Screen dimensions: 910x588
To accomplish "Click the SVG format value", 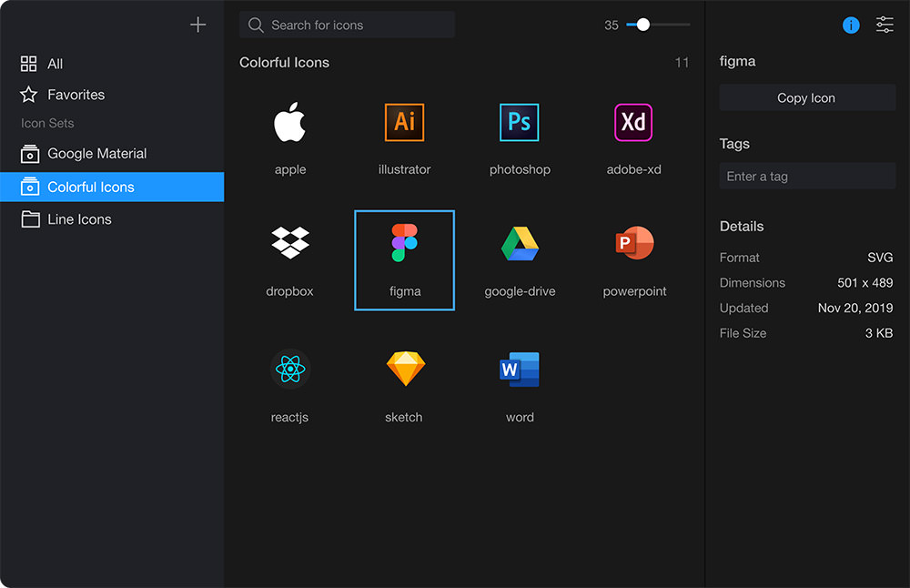I will click(880, 258).
